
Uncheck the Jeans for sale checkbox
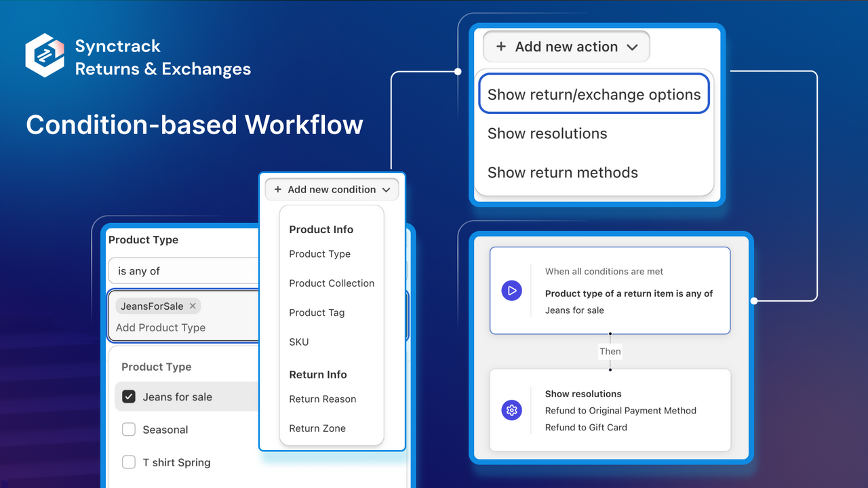click(x=129, y=397)
